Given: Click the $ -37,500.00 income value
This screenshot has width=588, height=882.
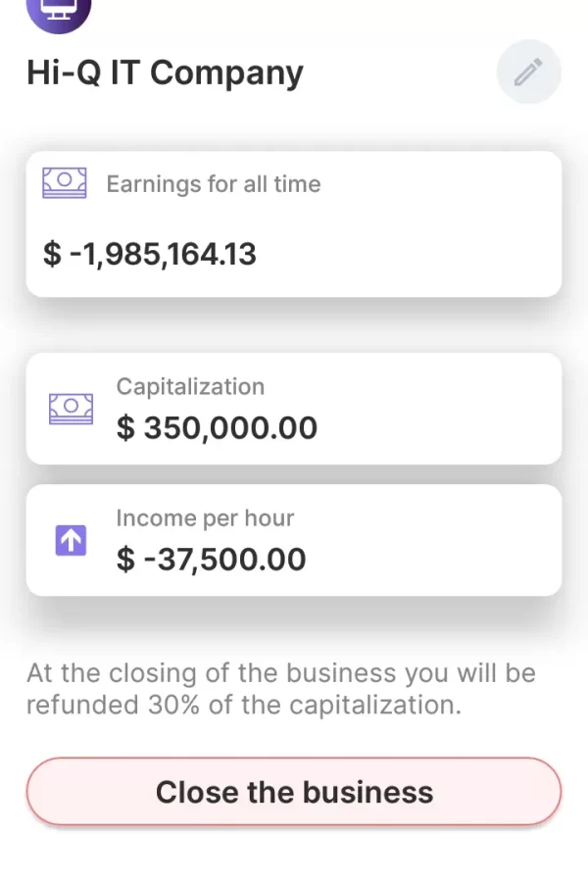Looking at the screenshot, I should 211,560.
